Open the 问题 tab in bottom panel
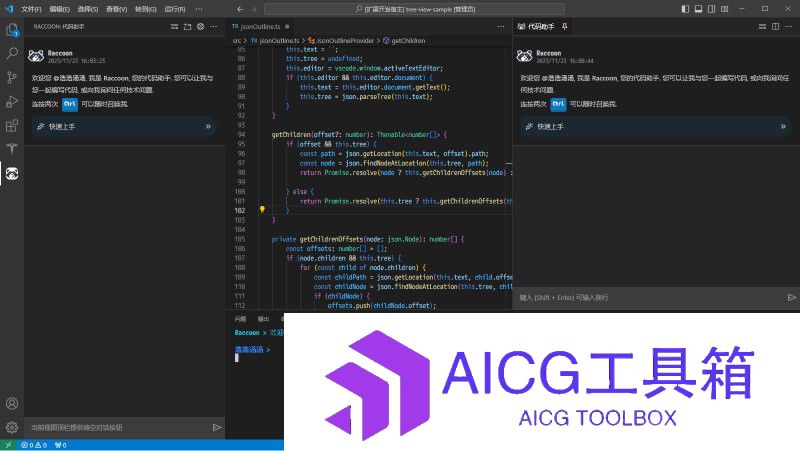This screenshot has width=800, height=451. coord(240,319)
